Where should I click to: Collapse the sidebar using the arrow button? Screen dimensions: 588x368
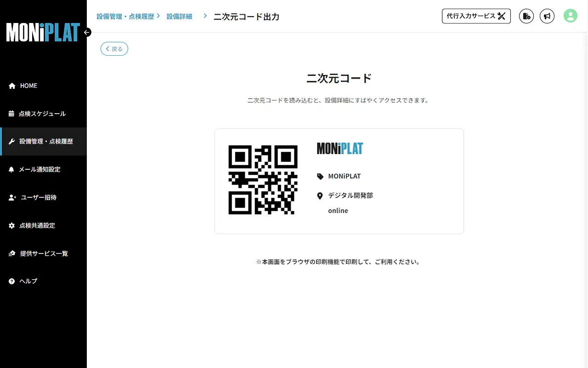87,32
